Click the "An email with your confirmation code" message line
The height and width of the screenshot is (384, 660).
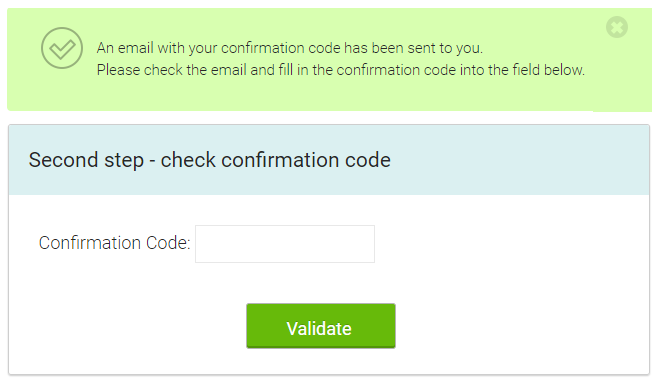[290, 48]
